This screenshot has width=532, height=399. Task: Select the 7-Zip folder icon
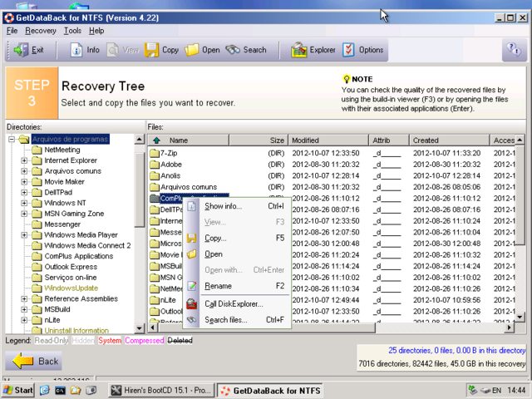point(155,153)
